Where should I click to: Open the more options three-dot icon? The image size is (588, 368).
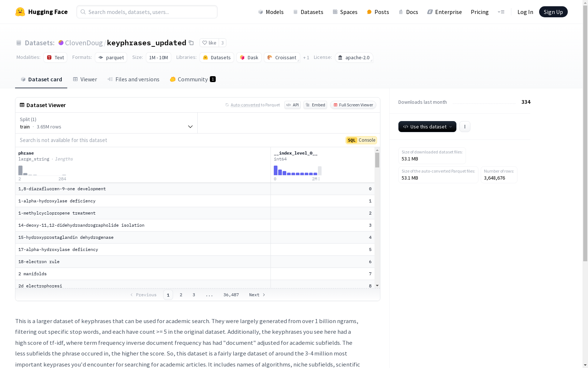pos(465,127)
